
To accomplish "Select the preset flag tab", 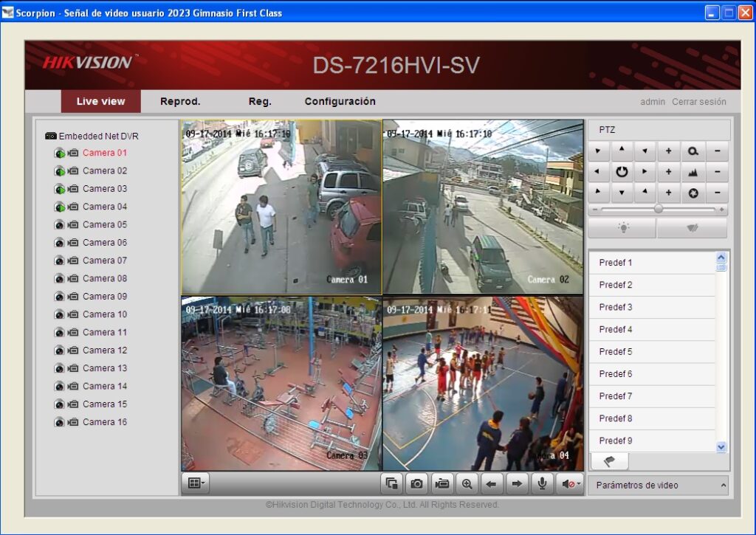I will coord(609,461).
